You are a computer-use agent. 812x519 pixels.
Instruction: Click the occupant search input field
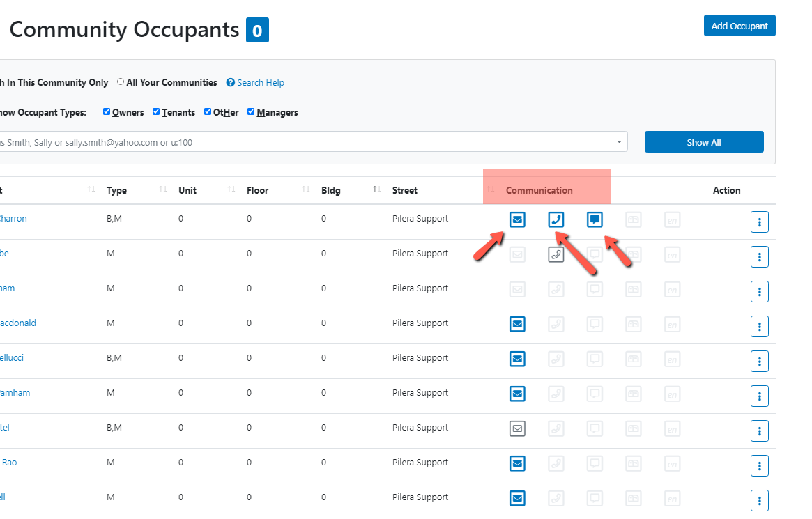[307, 142]
